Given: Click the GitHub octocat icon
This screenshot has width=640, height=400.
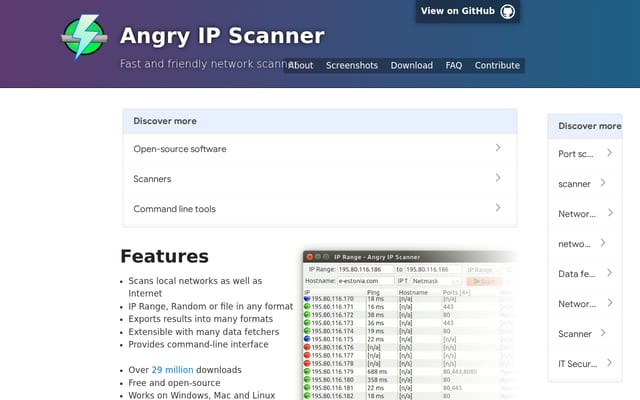Looking at the screenshot, I should pos(508,11).
